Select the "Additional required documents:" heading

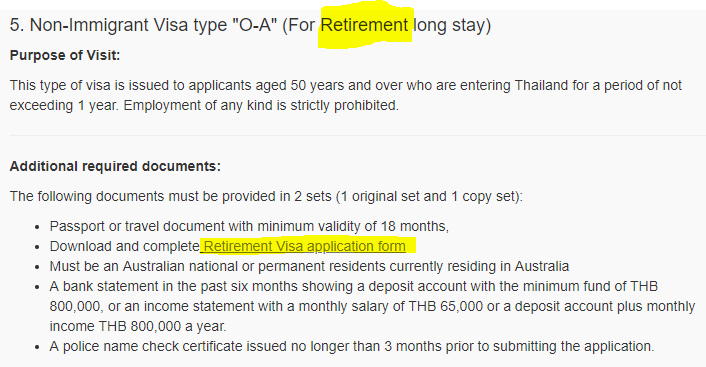(x=115, y=166)
